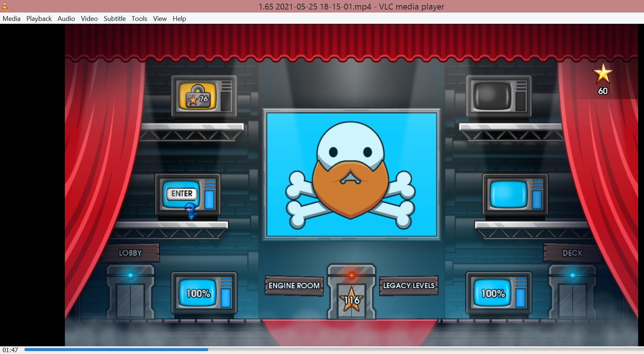
Task: Click the gold star counter showing 60
Action: point(603,79)
